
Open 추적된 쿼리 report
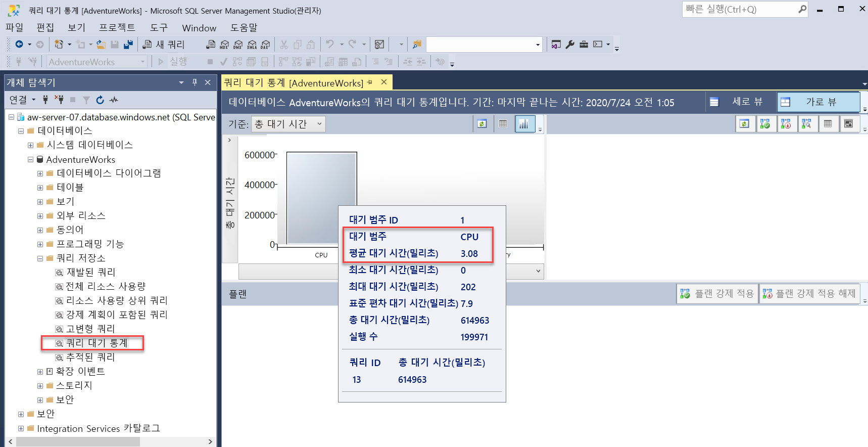(x=91, y=357)
